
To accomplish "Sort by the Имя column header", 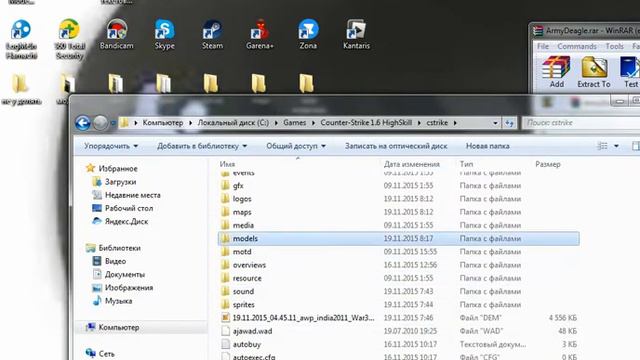I will [227, 164].
